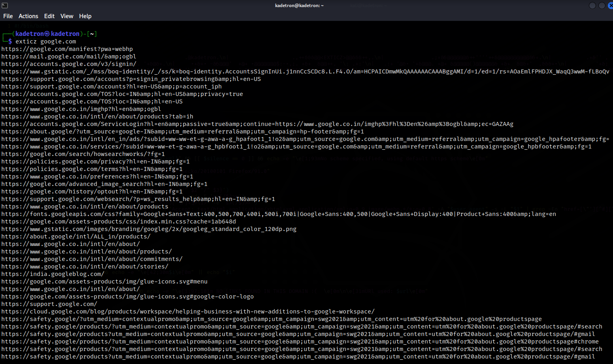
Task: Click the glue-icons.svg#menu URL
Action: pos(104,281)
